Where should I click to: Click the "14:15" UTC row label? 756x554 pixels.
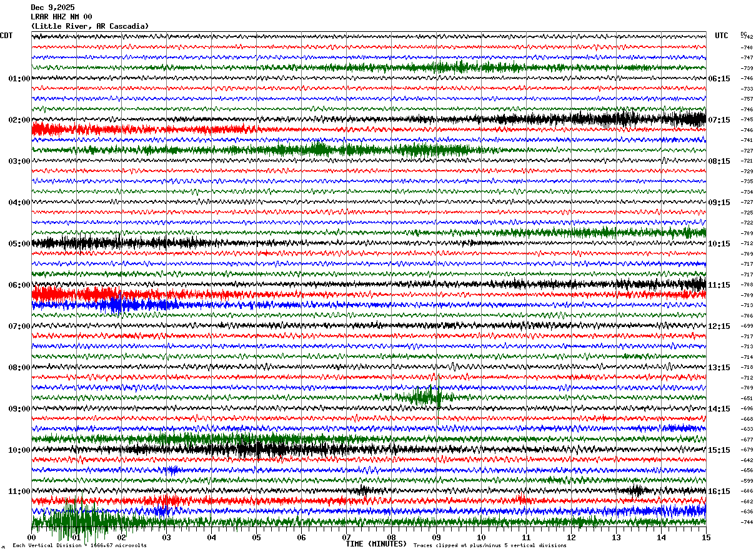click(x=719, y=409)
